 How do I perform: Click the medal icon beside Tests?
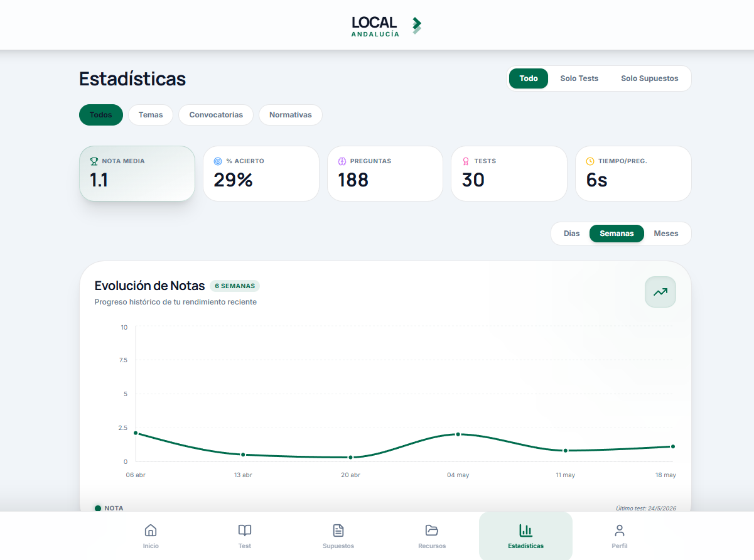click(466, 161)
